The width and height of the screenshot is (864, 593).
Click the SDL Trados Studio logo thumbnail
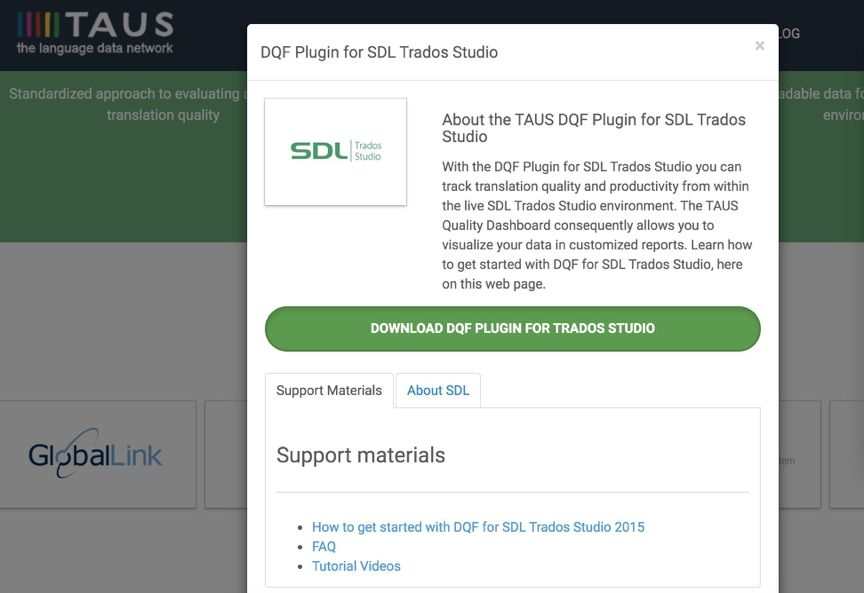(335, 152)
